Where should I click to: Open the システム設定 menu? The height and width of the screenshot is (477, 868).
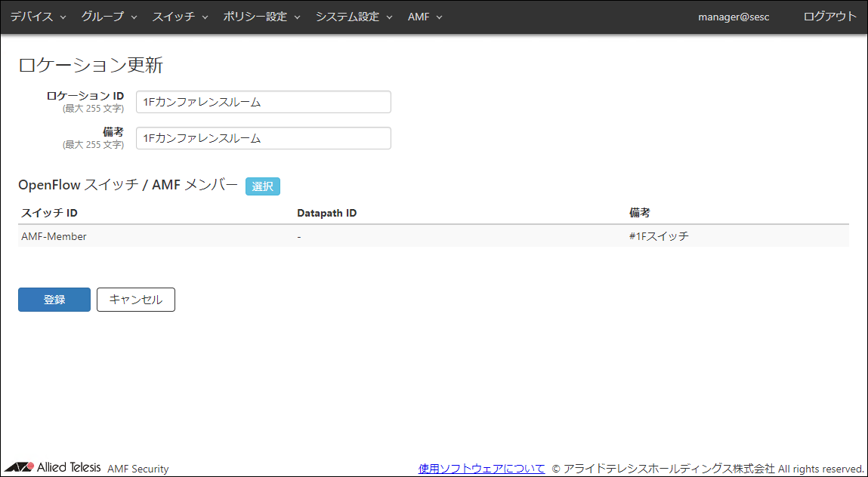click(x=354, y=17)
